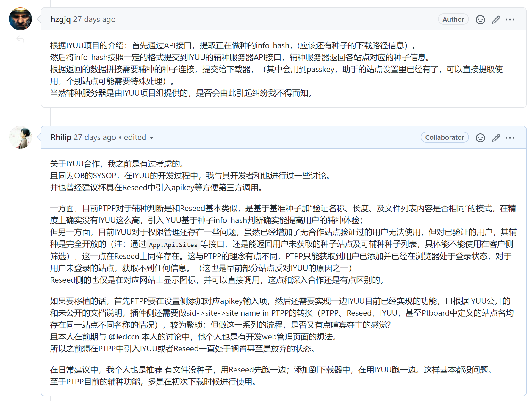Open more options menu on Rhilip's comment
Image resolution: width=532 pixels, height=401 pixels.
(510, 138)
